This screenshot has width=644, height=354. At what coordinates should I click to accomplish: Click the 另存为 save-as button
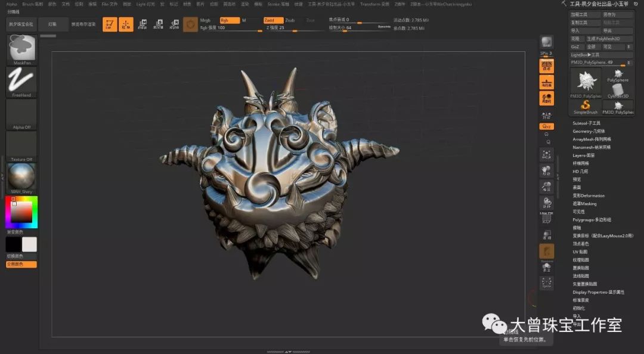[x=618, y=15]
